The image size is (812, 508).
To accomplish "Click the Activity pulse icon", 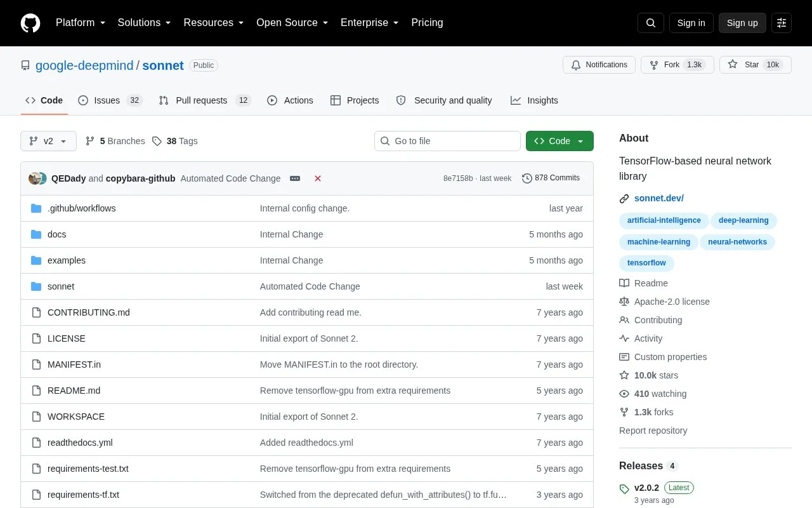I will pyautogui.click(x=624, y=338).
